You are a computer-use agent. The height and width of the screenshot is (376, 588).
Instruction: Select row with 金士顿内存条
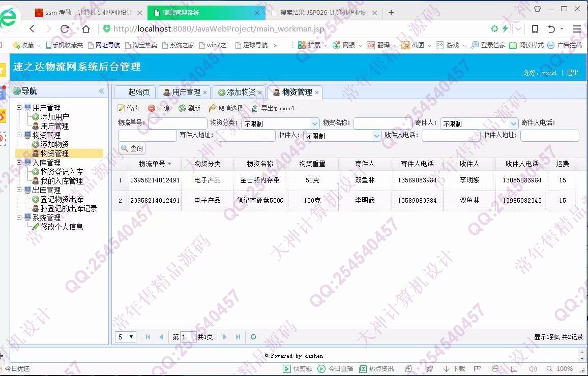[344, 180]
